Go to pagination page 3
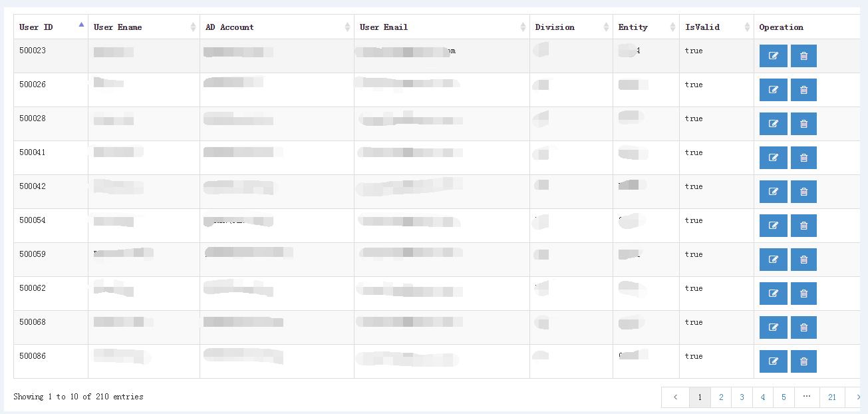 (742, 397)
